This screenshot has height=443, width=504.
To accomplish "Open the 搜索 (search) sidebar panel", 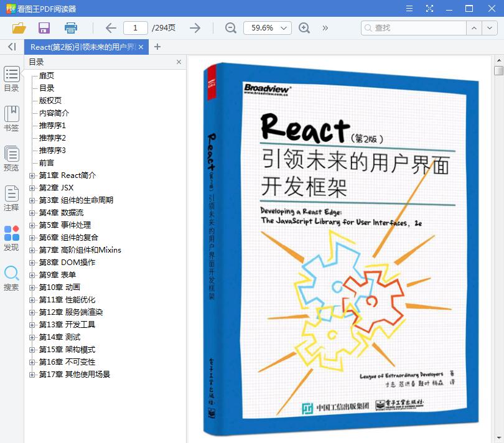I will click(x=12, y=278).
